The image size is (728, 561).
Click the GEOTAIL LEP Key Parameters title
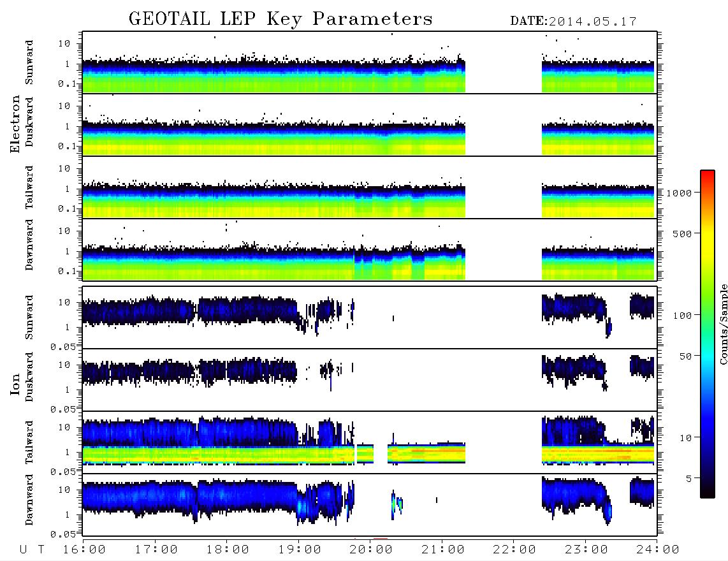[x=280, y=19]
